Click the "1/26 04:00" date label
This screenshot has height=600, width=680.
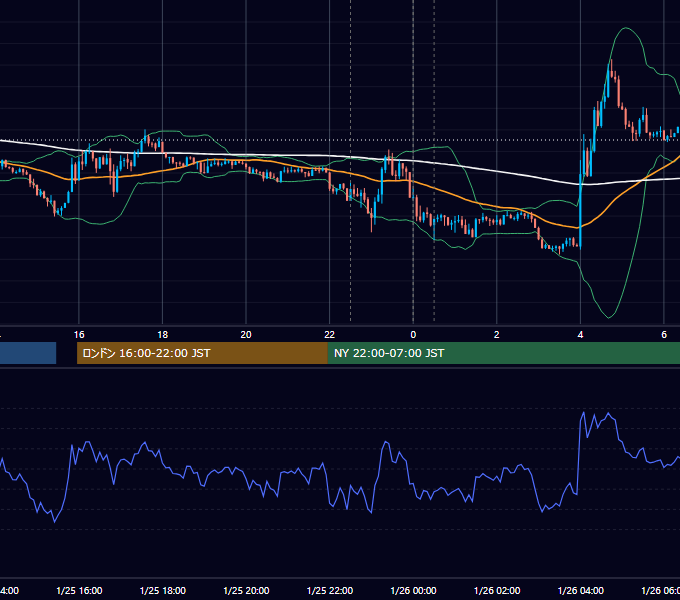point(581,590)
